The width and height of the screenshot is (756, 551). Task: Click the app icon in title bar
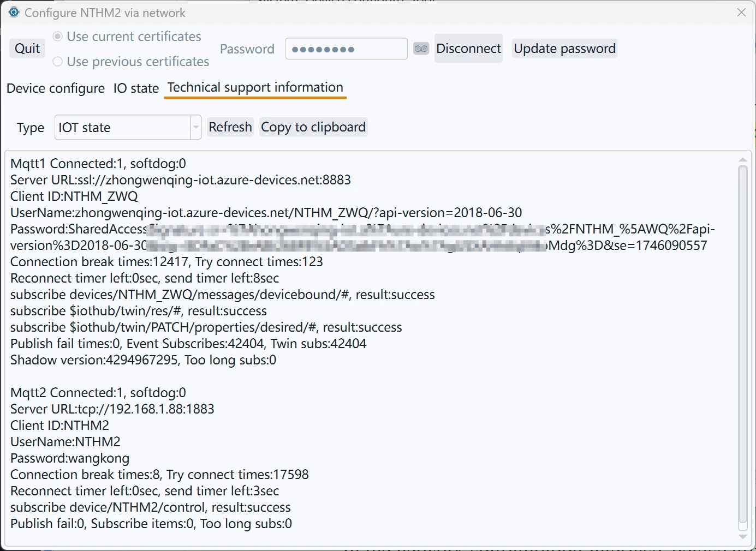click(x=14, y=12)
